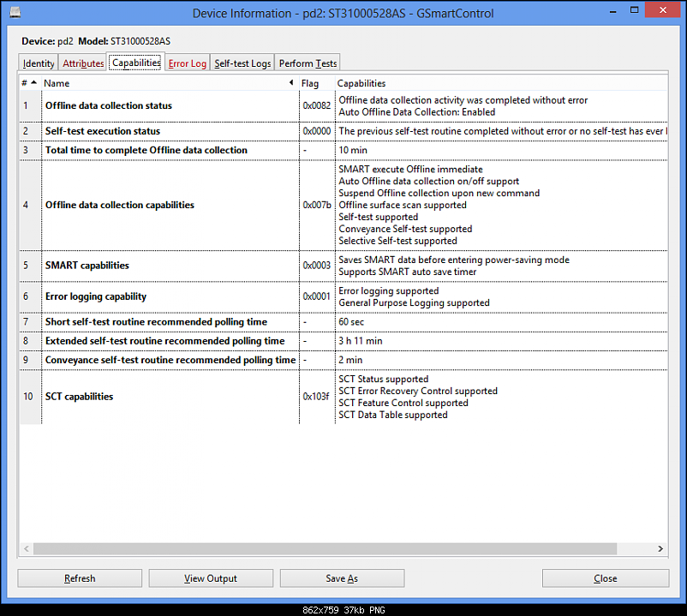Image resolution: width=687 pixels, height=616 pixels.
Task: Switch to the Self-test Logs tab
Action: coord(242,63)
